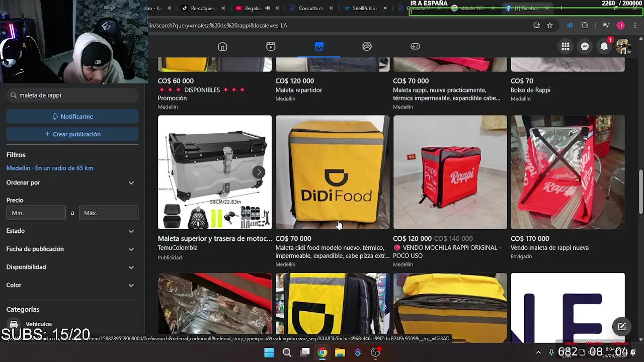644x362 pixels.
Task: Open Windows Start button
Action: coord(269,352)
